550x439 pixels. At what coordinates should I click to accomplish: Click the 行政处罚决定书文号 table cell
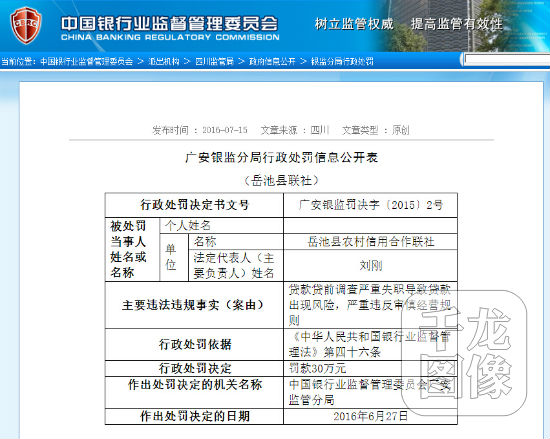tap(194, 205)
